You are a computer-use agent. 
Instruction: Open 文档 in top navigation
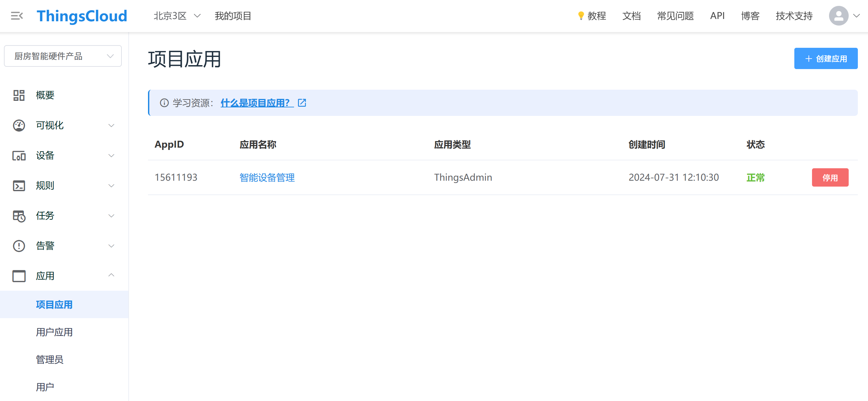click(632, 16)
